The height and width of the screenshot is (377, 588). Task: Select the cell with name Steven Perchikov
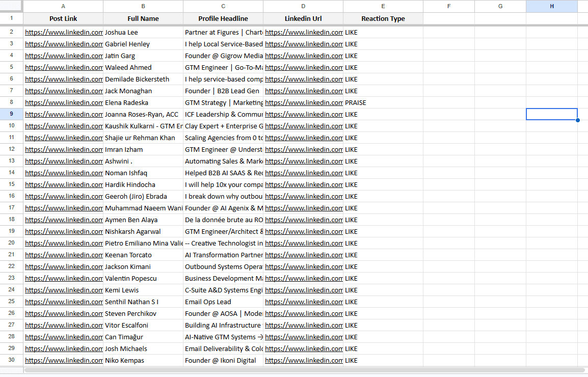(143, 314)
